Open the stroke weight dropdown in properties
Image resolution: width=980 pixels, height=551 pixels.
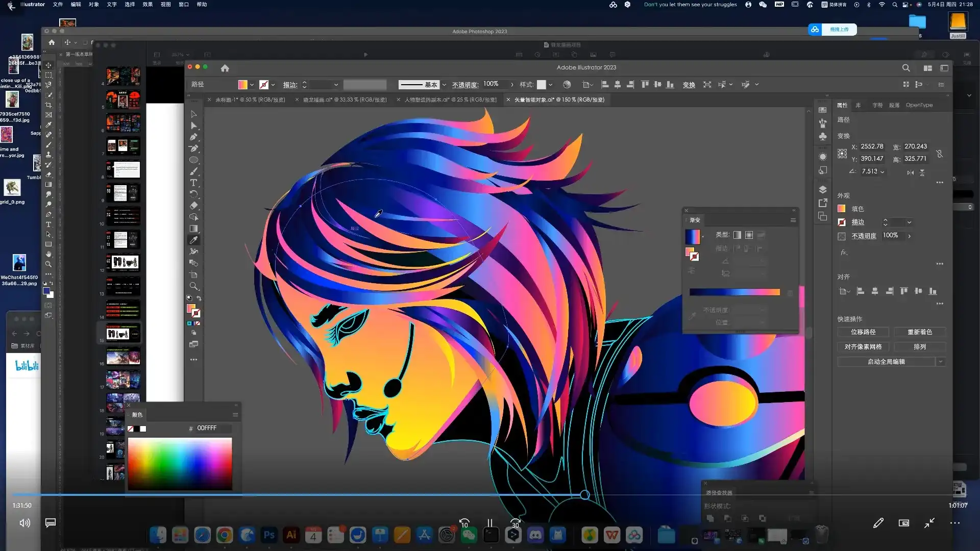coord(909,222)
